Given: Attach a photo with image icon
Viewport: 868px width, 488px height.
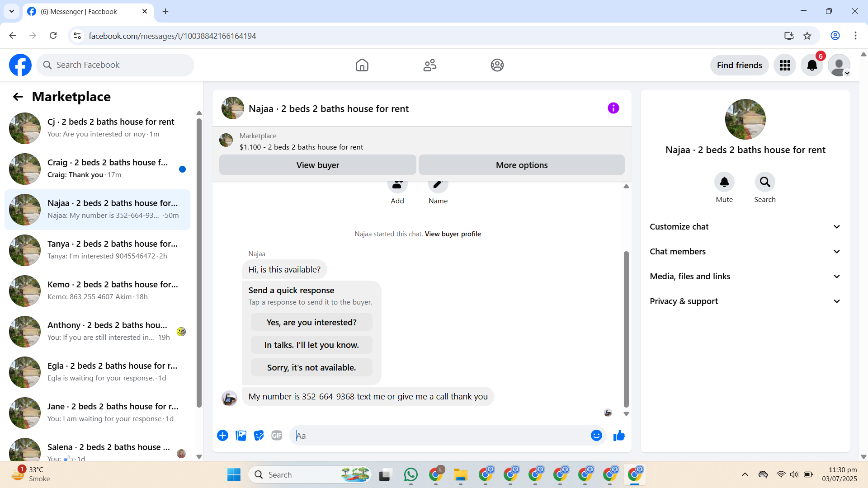Looking at the screenshot, I should click(241, 436).
